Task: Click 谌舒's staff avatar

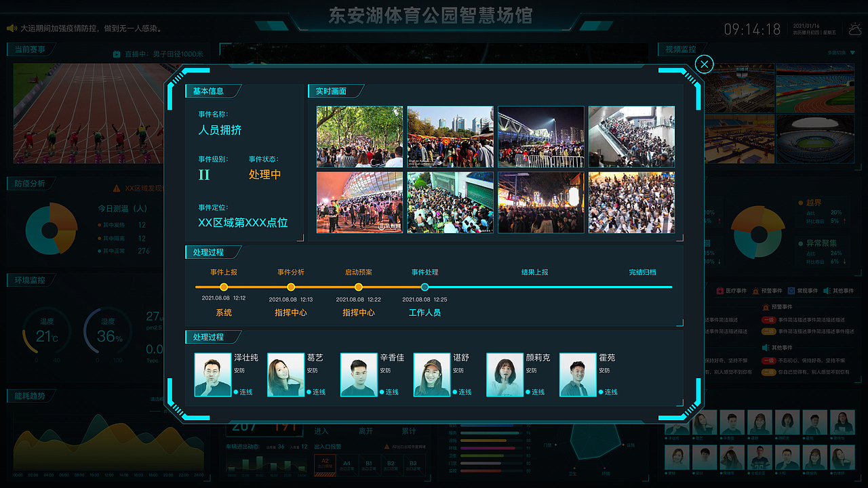Action: [x=432, y=375]
